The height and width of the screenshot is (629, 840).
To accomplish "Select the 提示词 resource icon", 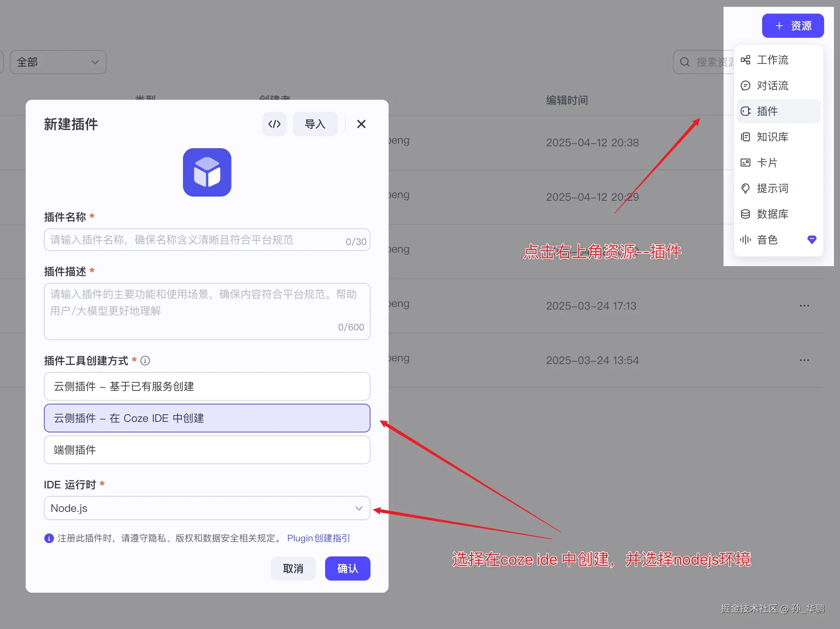I will [746, 188].
